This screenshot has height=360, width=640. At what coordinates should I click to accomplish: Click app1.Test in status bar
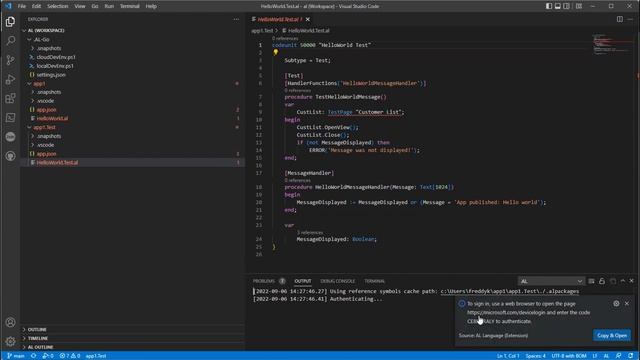[x=96, y=356]
